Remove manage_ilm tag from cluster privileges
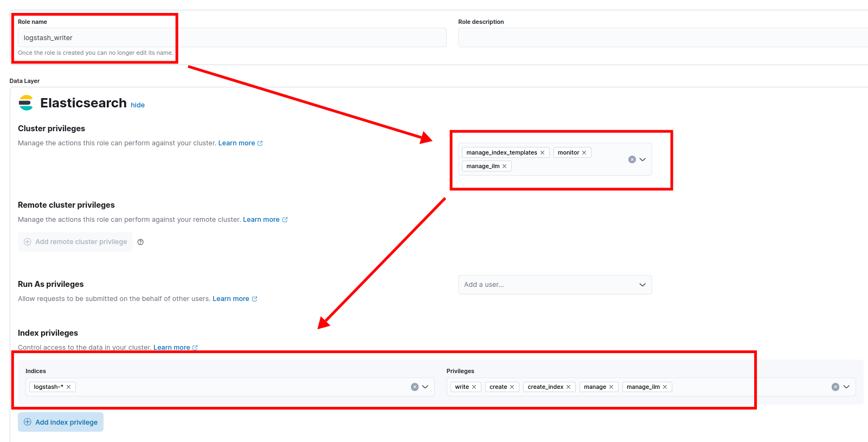 point(504,166)
